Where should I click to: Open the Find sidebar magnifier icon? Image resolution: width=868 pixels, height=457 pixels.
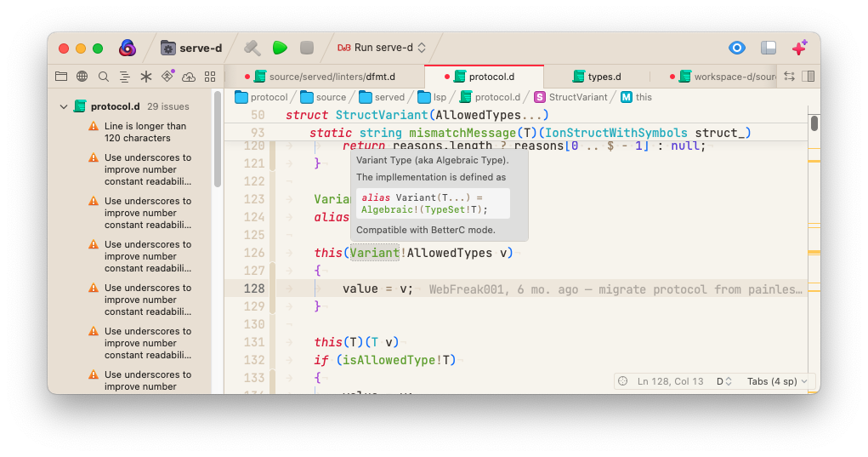[104, 77]
